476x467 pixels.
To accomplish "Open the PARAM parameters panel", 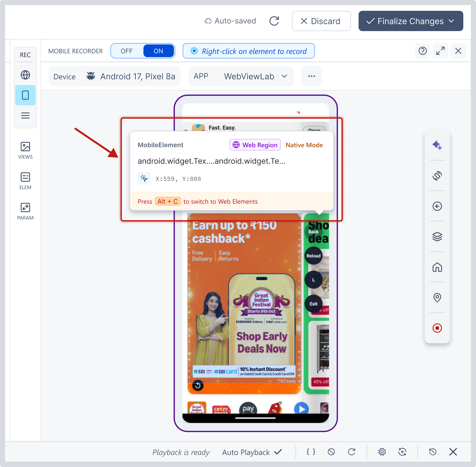I will click(x=25, y=212).
